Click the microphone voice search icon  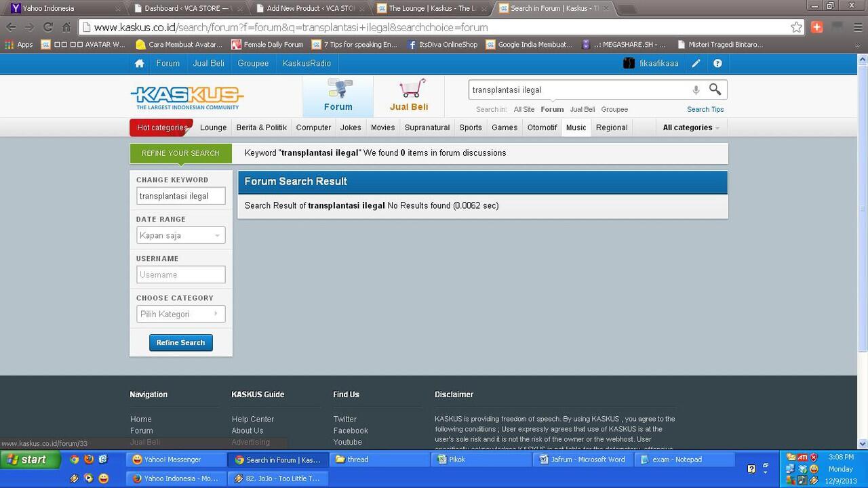[696, 89]
